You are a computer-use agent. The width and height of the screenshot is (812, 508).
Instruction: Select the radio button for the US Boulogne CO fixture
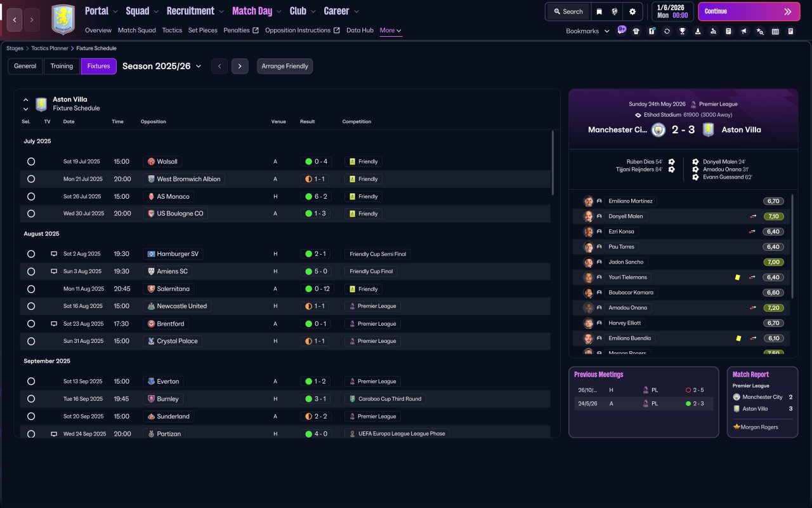(x=31, y=214)
